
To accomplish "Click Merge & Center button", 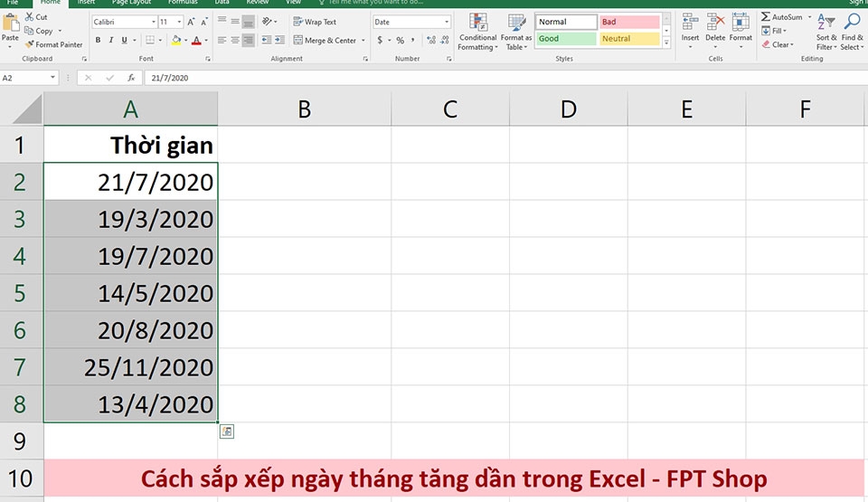I will coord(325,40).
